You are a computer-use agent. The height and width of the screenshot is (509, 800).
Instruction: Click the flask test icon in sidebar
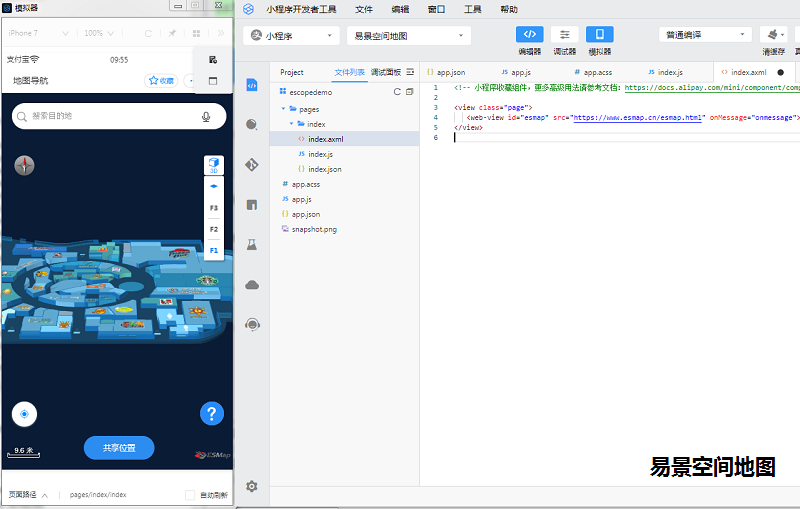pyautogui.click(x=252, y=245)
